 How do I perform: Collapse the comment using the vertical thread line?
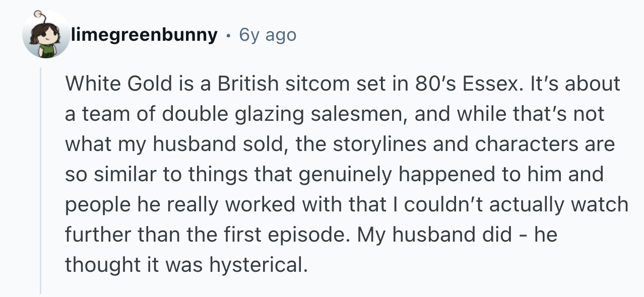pyautogui.click(x=41, y=179)
